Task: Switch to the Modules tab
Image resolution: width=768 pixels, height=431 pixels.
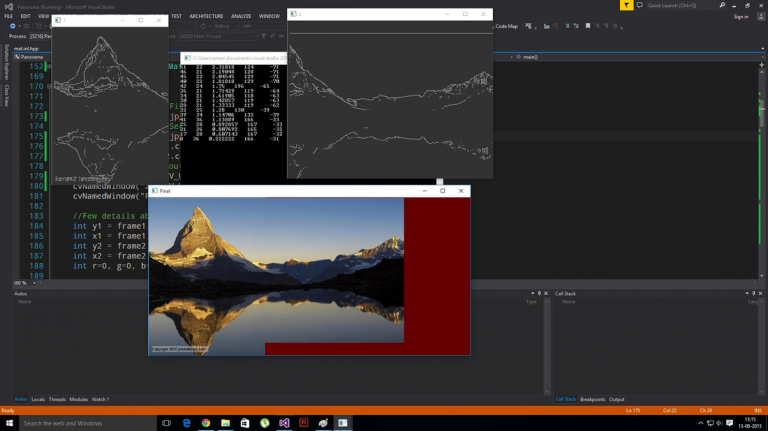Action: pyautogui.click(x=78, y=399)
